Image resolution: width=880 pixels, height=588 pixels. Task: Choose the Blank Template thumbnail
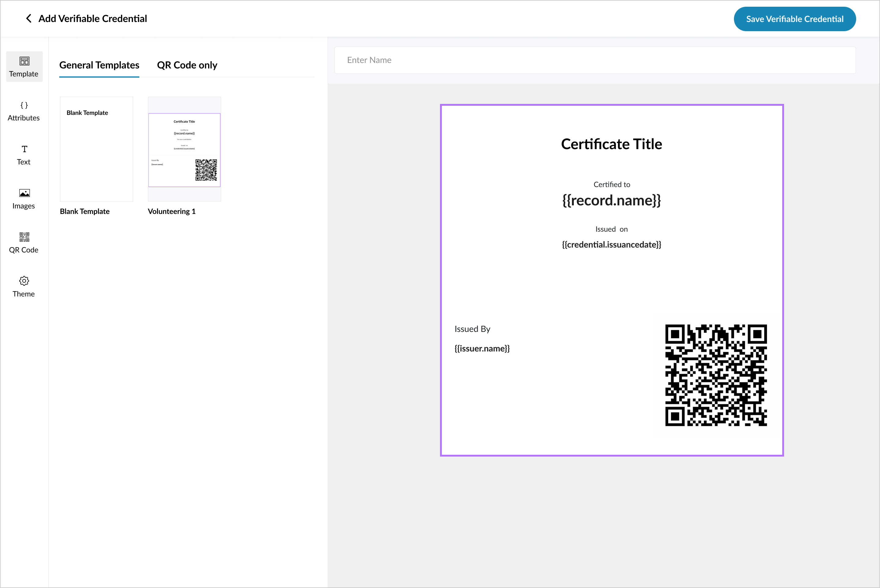(x=96, y=149)
